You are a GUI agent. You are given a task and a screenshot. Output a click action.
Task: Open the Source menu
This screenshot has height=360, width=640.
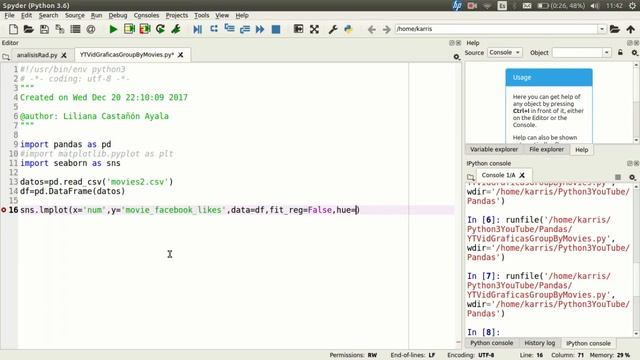point(75,15)
